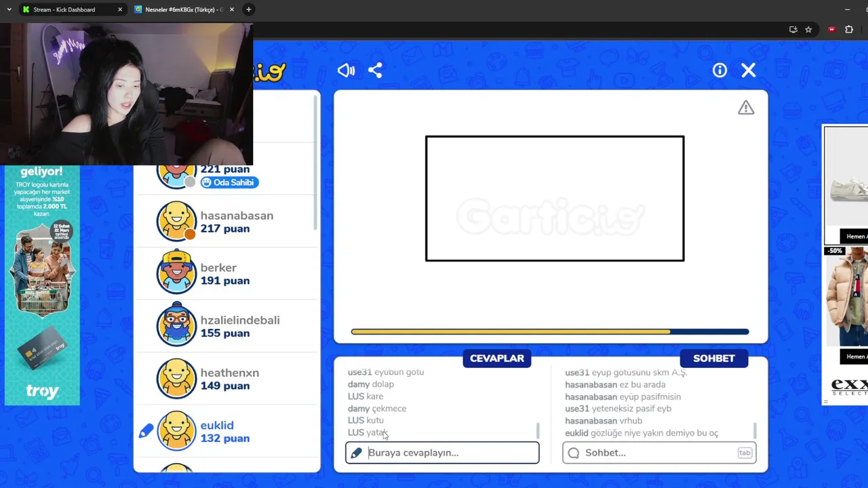The width and height of the screenshot is (868, 488).
Task: Close the Nesneler Gartic browser tab
Action: [232, 9]
